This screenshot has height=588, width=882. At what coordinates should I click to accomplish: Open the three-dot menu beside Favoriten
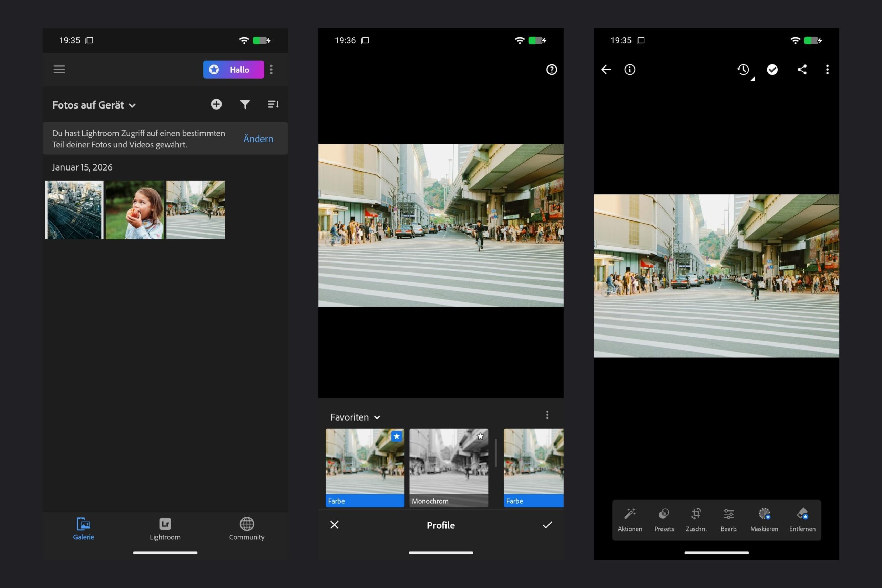coord(547,415)
